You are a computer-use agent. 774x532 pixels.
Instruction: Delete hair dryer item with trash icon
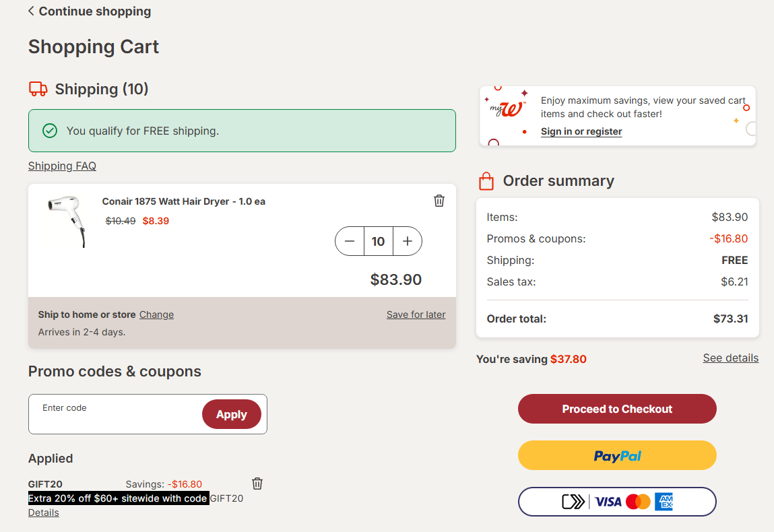[439, 201]
